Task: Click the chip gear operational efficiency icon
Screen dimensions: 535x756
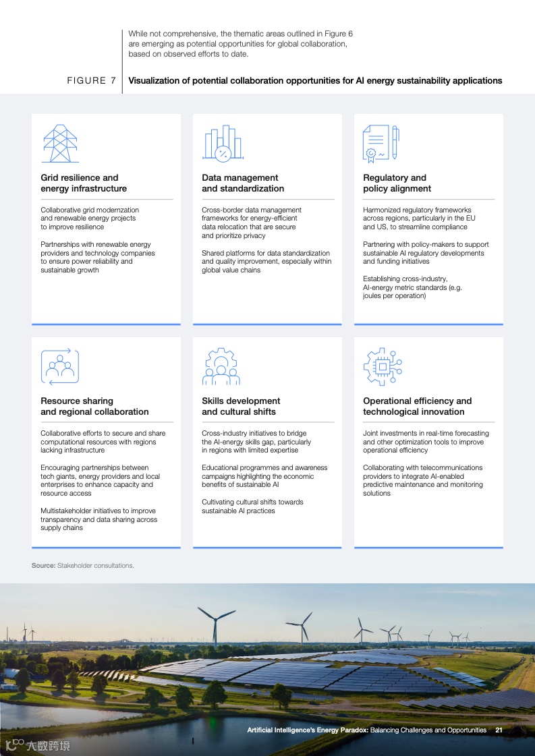Action: pyautogui.click(x=383, y=366)
